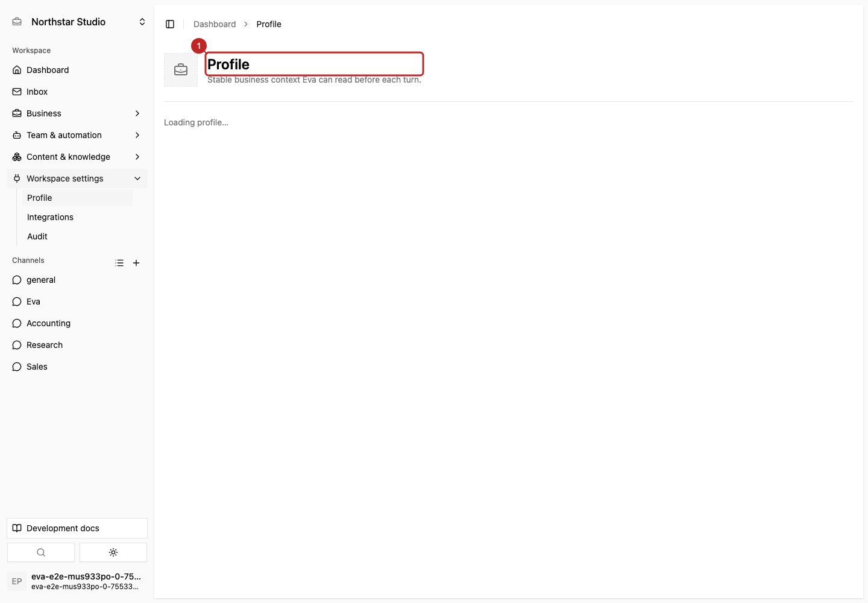The image size is (868, 603).
Task: Toggle the sidebar panel icon
Action: [x=170, y=24]
